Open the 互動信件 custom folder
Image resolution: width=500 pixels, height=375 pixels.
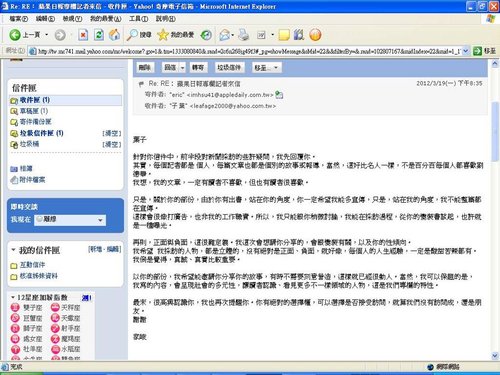(x=32, y=265)
